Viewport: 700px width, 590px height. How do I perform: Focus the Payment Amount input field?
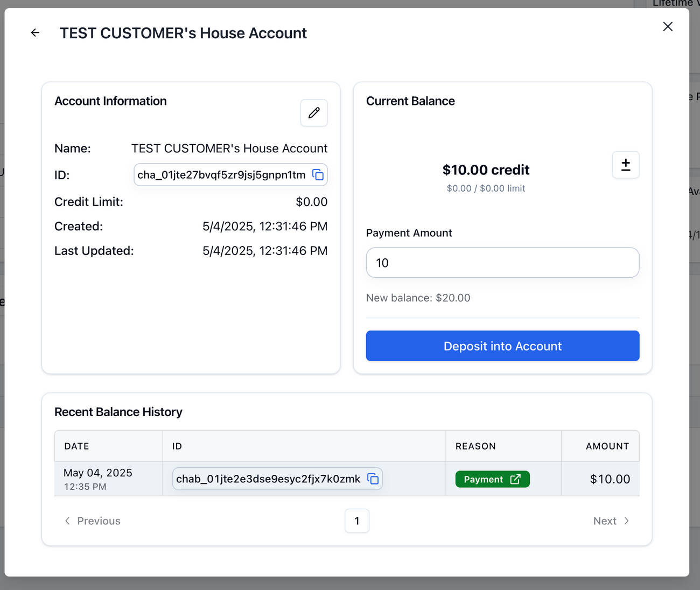point(502,263)
